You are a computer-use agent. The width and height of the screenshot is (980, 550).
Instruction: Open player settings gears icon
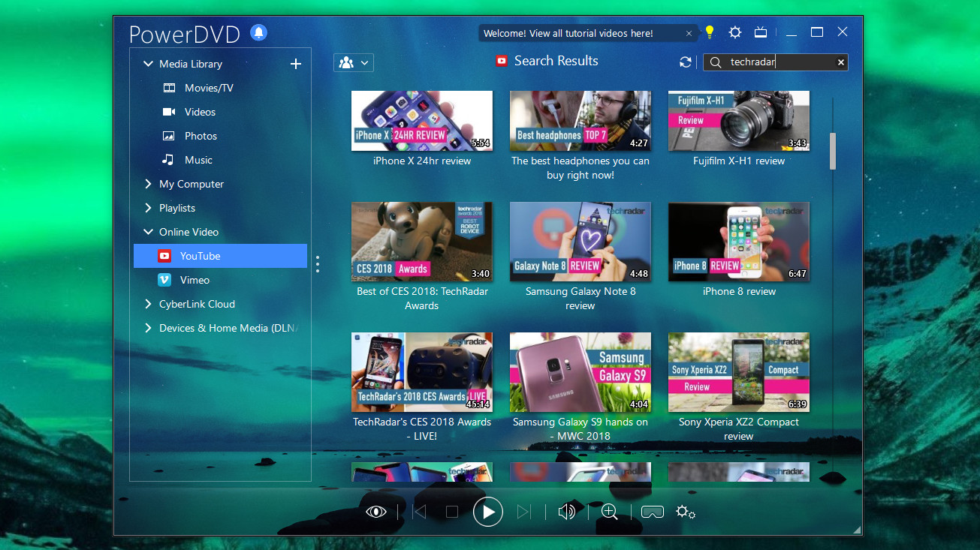(686, 512)
